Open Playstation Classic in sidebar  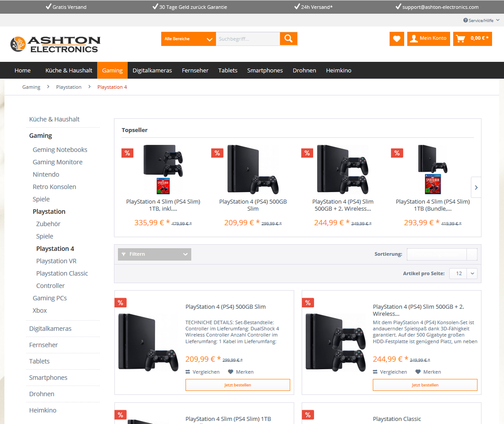pyautogui.click(x=62, y=273)
